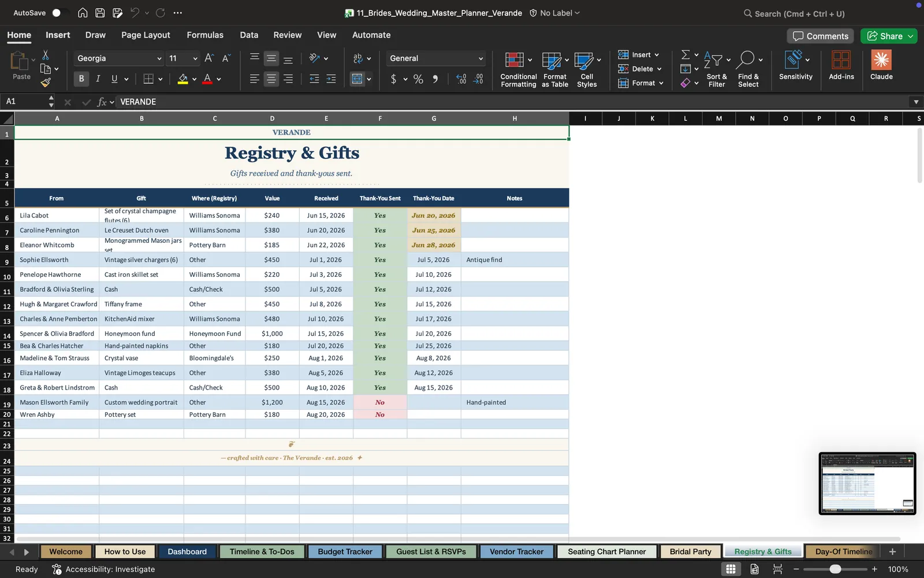
Task: Select the Percent Style icon
Action: pos(418,79)
